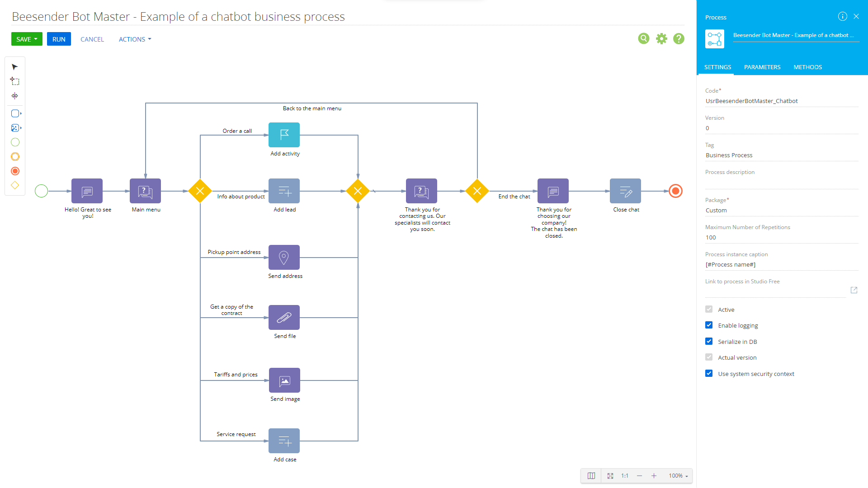Select the Hello greeting message element
This screenshot has height=488, width=868.
87,191
